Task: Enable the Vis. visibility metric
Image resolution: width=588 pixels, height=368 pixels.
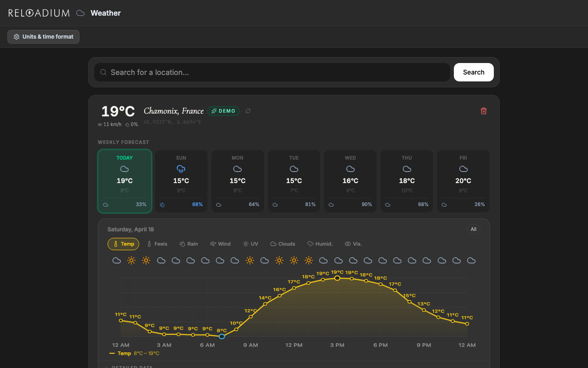Action: tap(353, 244)
